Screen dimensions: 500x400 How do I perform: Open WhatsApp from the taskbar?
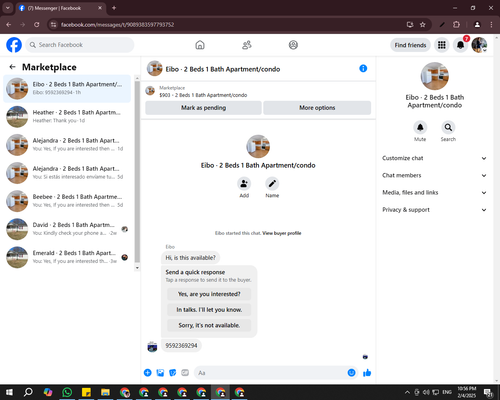[x=67, y=392]
